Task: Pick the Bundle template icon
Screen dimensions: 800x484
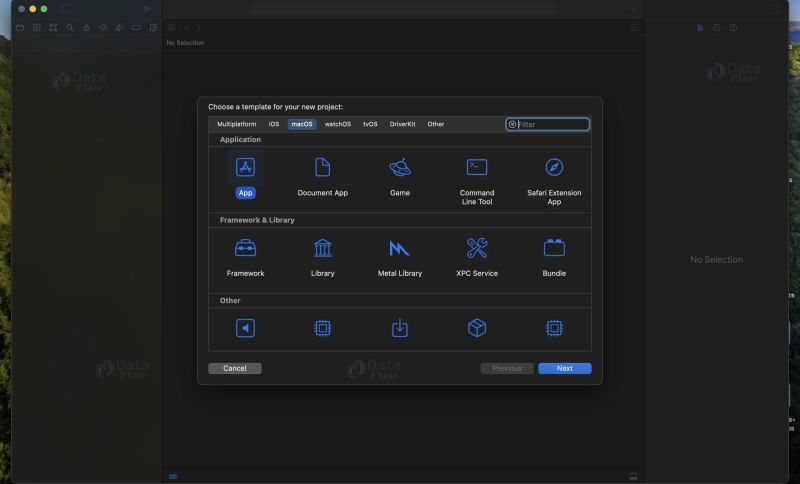Action: coord(554,248)
